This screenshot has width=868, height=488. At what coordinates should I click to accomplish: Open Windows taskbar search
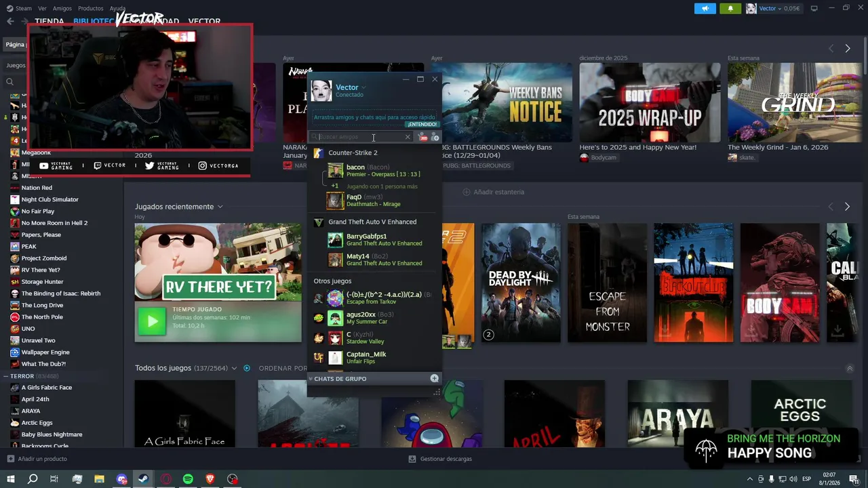pos(33,479)
